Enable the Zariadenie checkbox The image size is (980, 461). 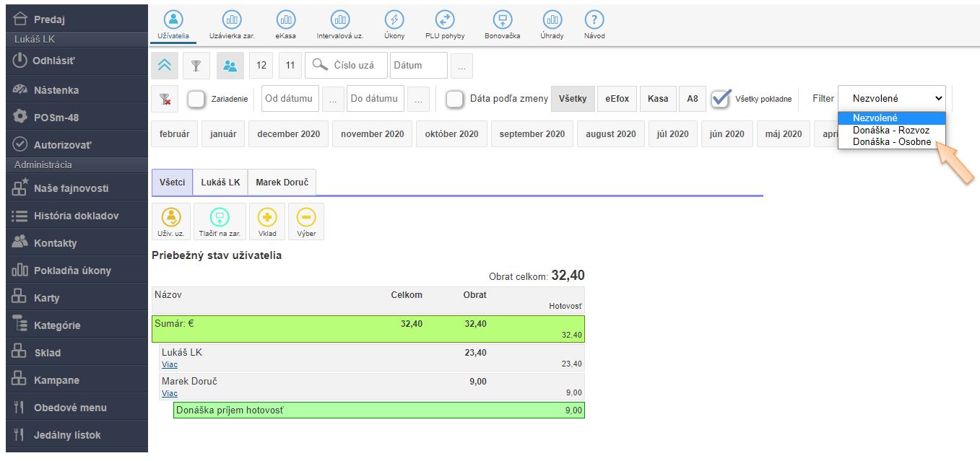click(x=196, y=99)
